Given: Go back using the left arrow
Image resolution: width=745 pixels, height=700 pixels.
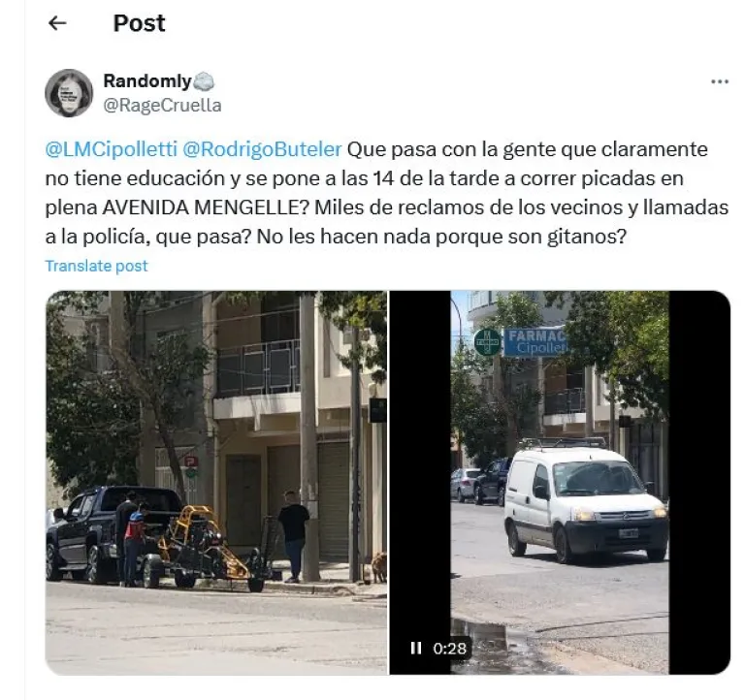Looking at the screenshot, I should tap(57, 23).
